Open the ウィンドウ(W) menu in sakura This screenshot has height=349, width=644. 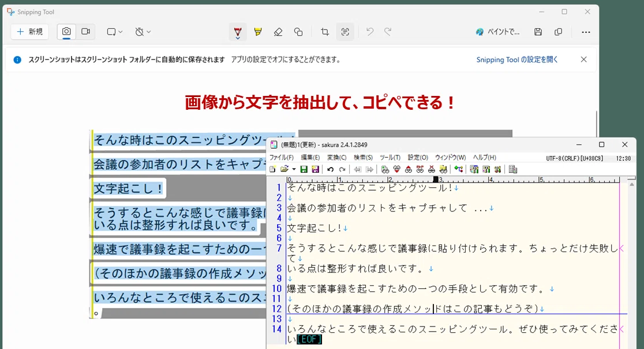click(x=451, y=157)
